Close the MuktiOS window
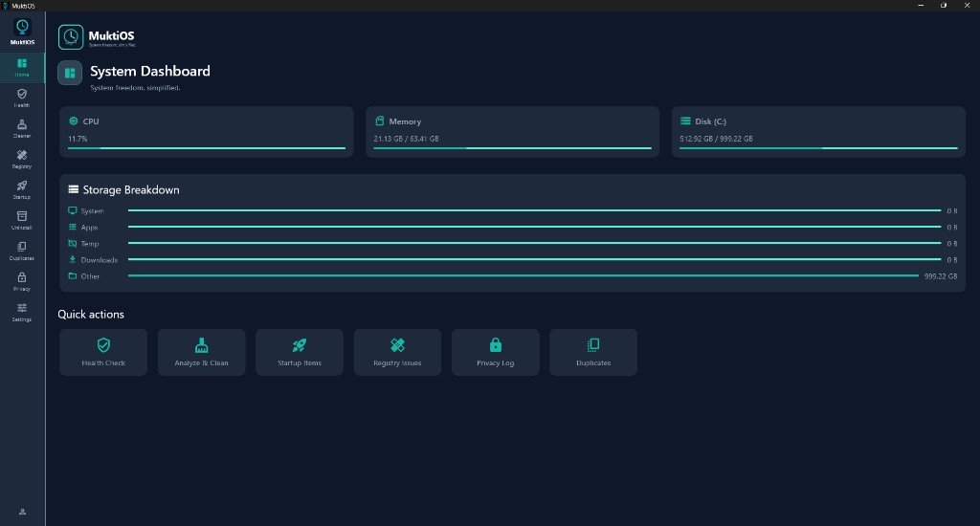The image size is (980, 526). point(967,5)
